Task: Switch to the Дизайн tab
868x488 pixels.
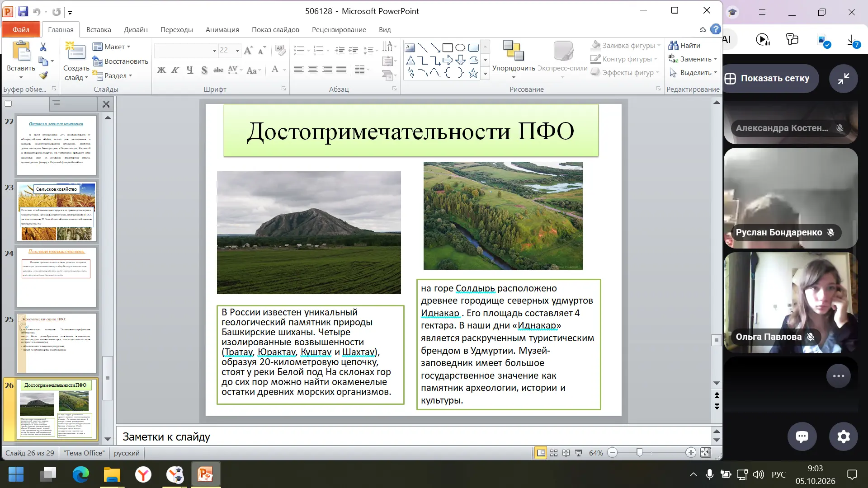Action: 136,29
